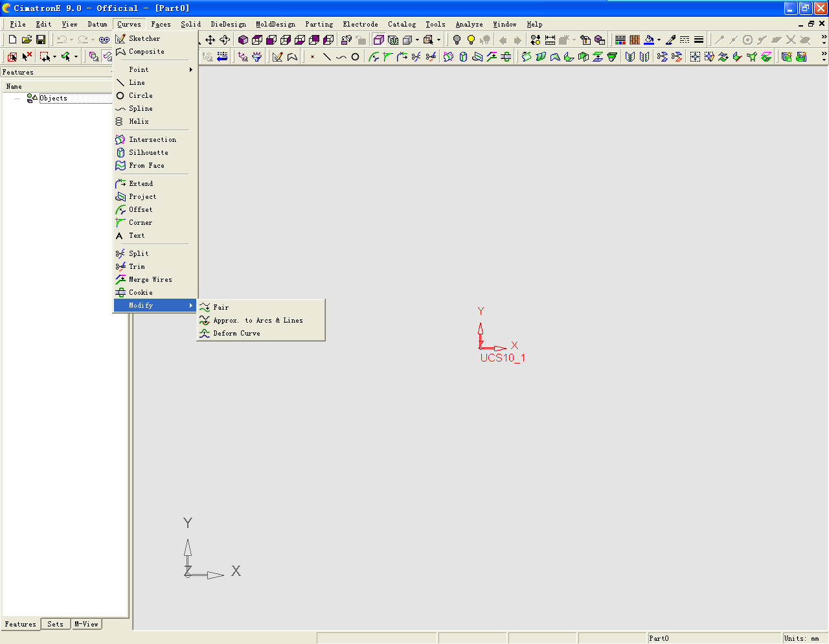829x644 pixels.
Task: Switch to shaded gray cube render mode
Action: [x=407, y=40]
